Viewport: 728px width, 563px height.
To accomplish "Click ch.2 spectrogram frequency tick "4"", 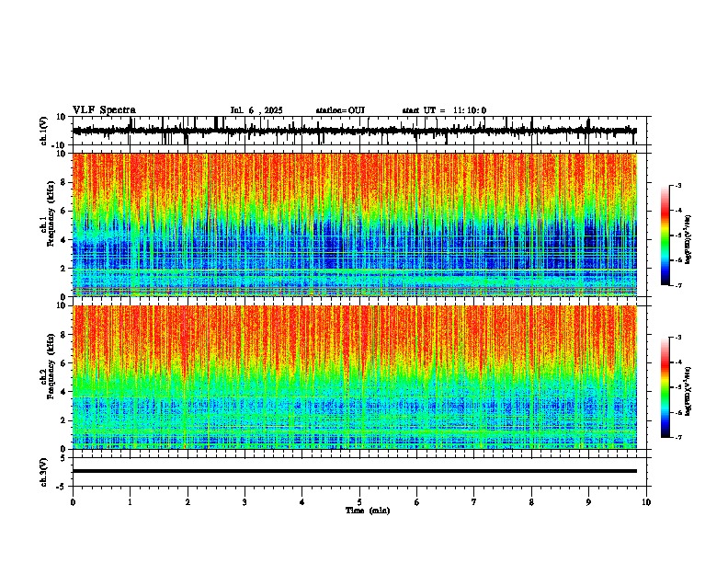I will tap(63, 392).
